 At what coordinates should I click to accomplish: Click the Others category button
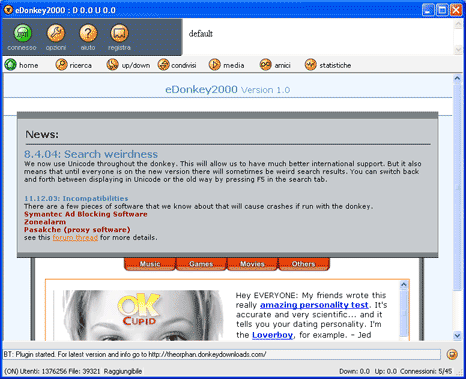(x=304, y=264)
